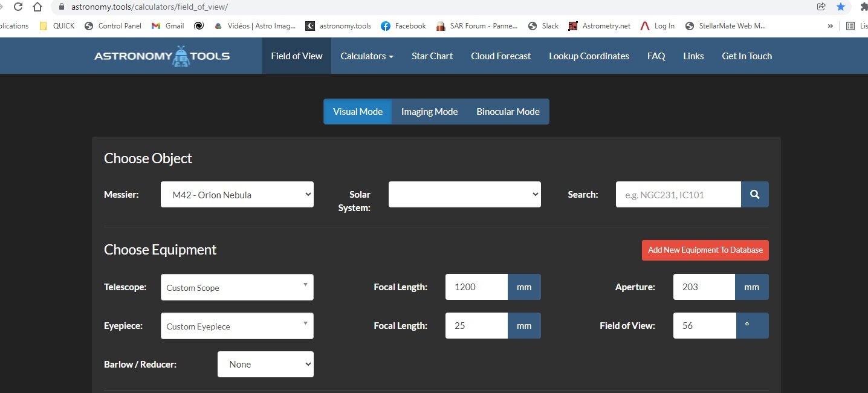Image resolution: width=868 pixels, height=393 pixels.
Task: Show more bookmarks via the chevron
Action: pos(830,26)
